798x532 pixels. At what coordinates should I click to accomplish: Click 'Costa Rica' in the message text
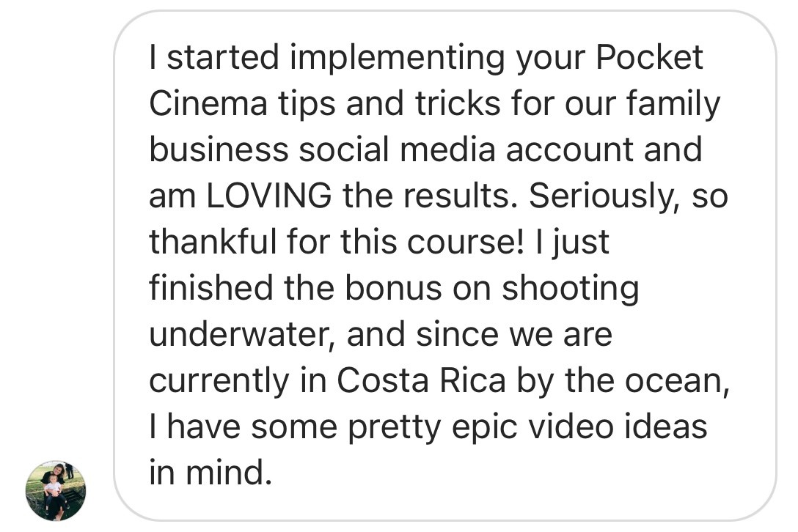point(422,380)
